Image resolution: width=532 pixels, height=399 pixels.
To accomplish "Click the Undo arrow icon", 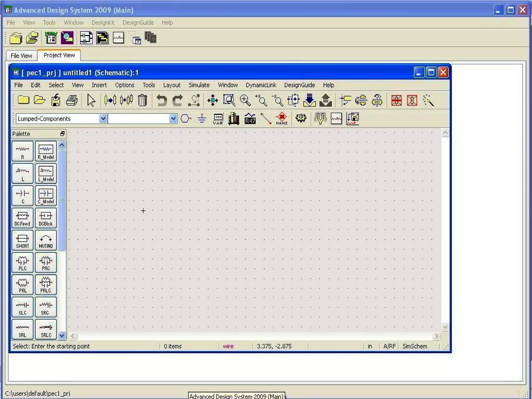I will tap(161, 101).
